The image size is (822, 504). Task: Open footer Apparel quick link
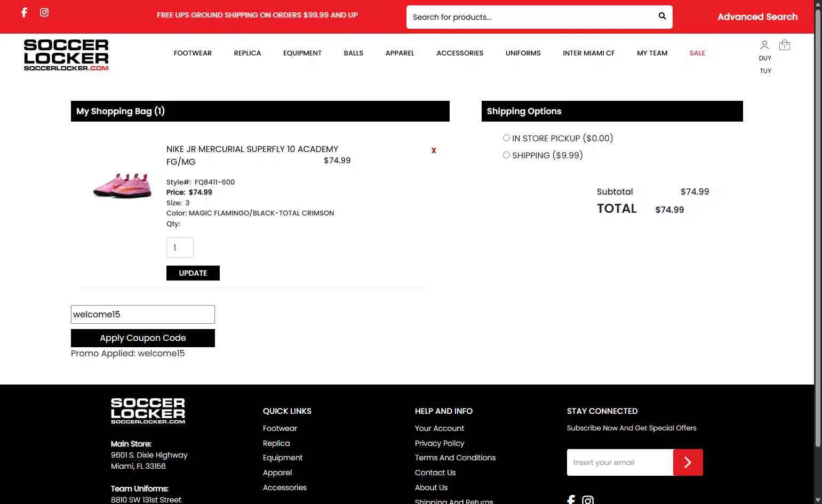(x=277, y=473)
